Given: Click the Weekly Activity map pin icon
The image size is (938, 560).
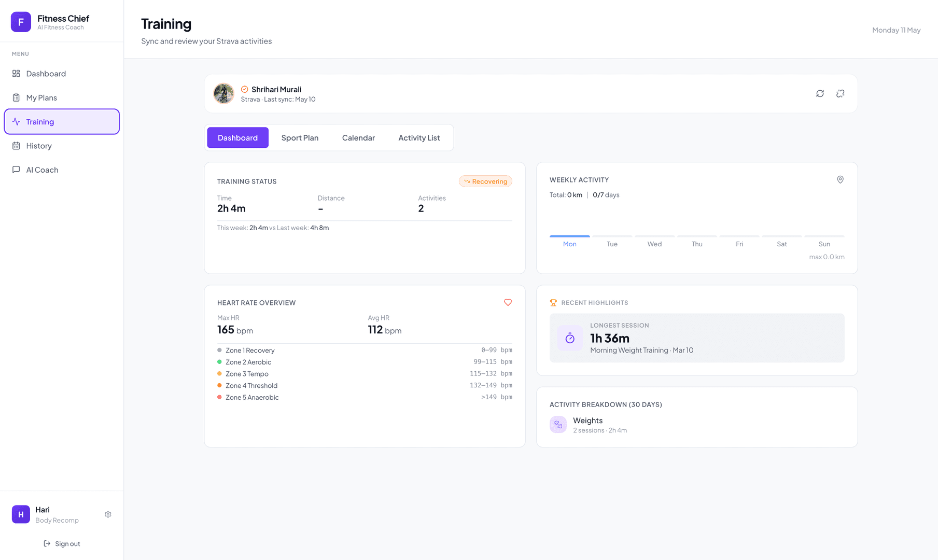Looking at the screenshot, I should (x=840, y=179).
